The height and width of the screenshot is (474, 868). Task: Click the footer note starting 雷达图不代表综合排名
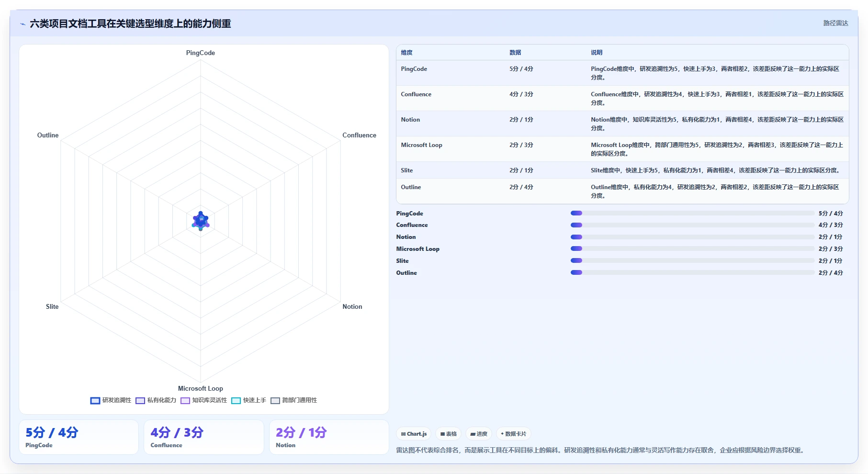pyautogui.click(x=601, y=450)
